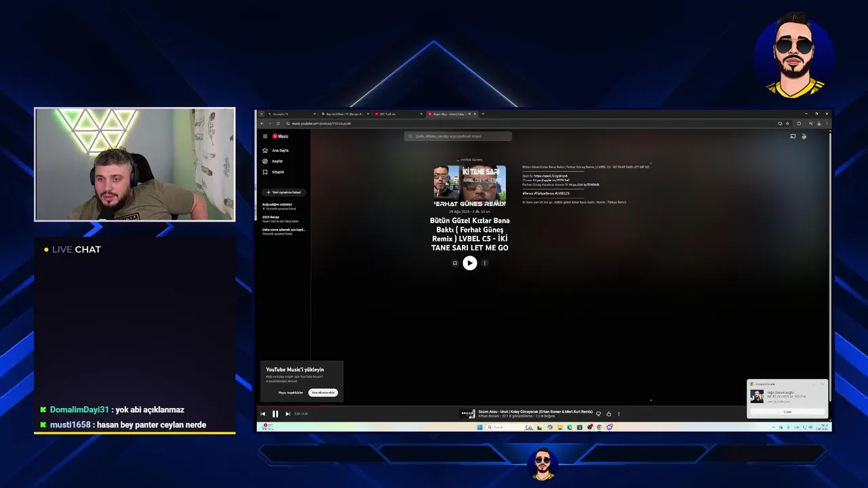Click the Chrome profile avatar
868x488 pixels.
click(819, 123)
